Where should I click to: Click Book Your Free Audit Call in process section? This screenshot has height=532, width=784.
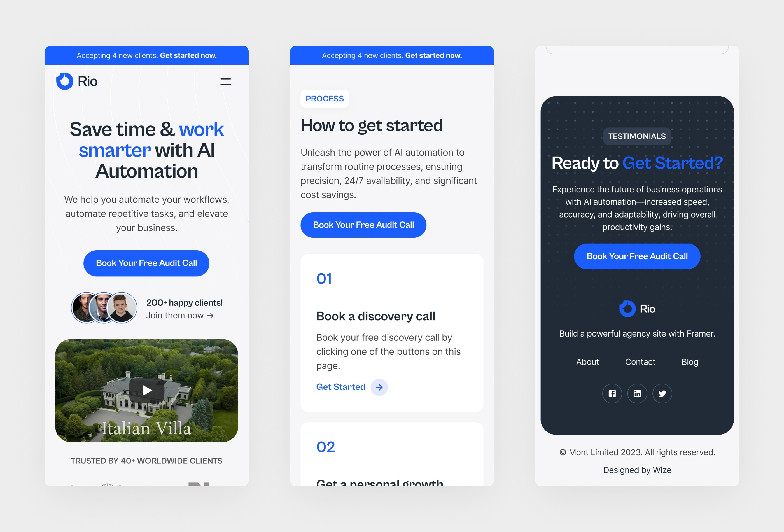pos(363,225)
